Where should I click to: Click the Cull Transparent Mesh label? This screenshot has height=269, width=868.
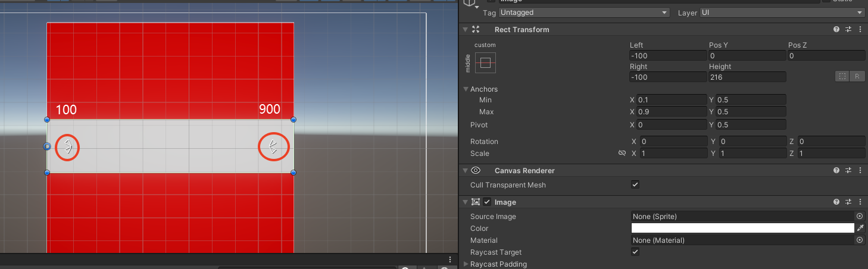click(508, 185)
